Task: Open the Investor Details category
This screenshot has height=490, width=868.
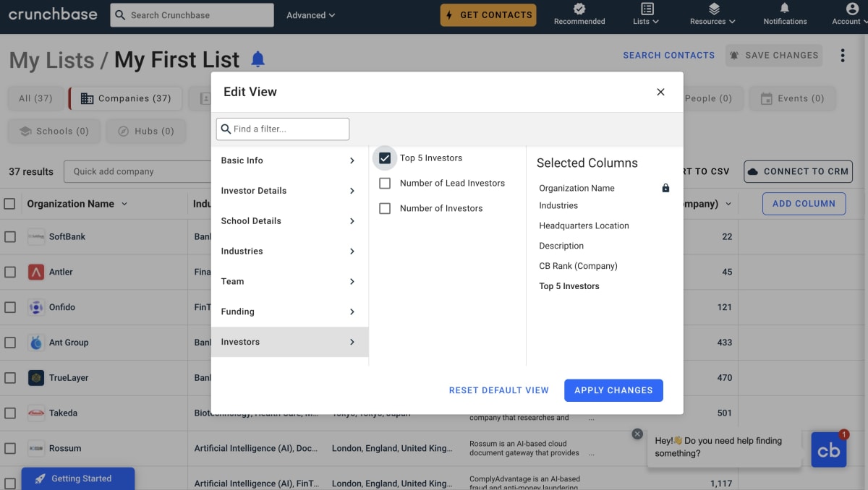Action: click(289, 191)
